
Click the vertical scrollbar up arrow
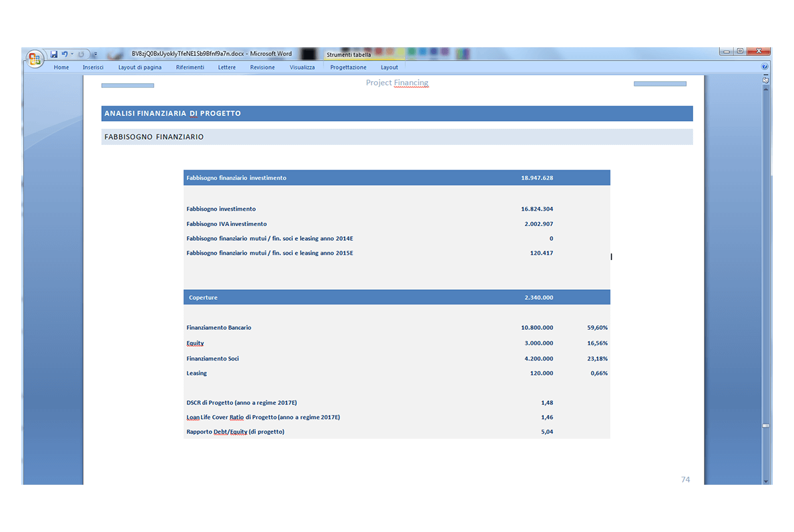tap(765, 89)
